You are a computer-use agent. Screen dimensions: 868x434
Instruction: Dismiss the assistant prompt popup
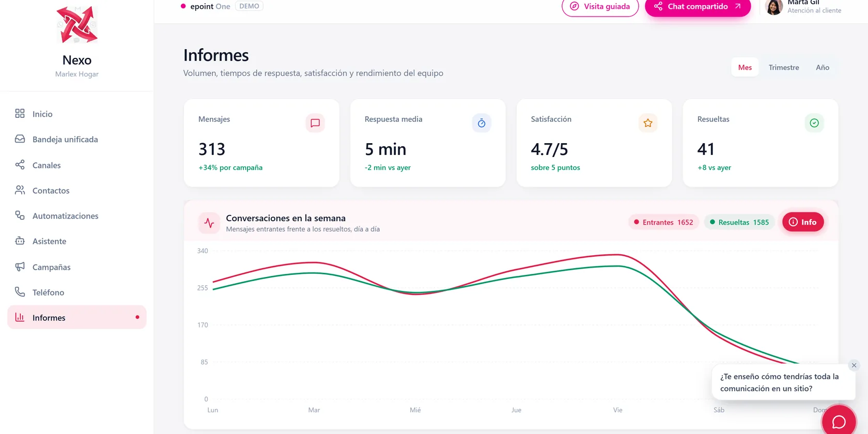(854, 365)
